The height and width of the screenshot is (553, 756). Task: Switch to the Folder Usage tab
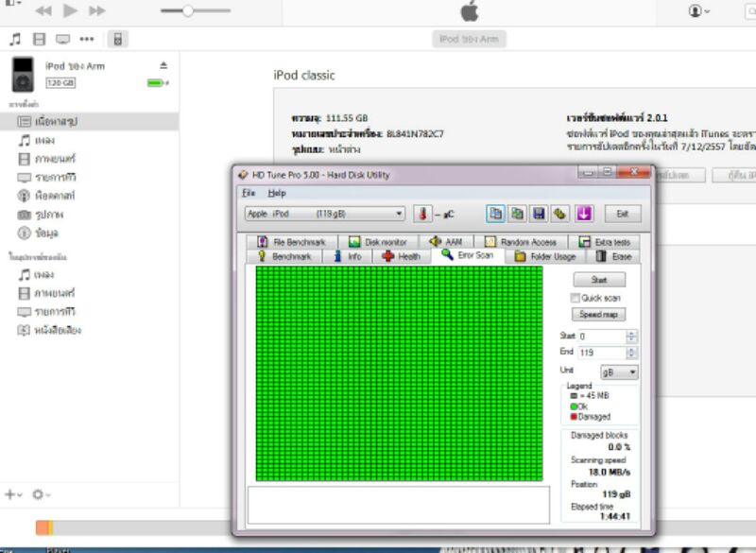(545, 256)
